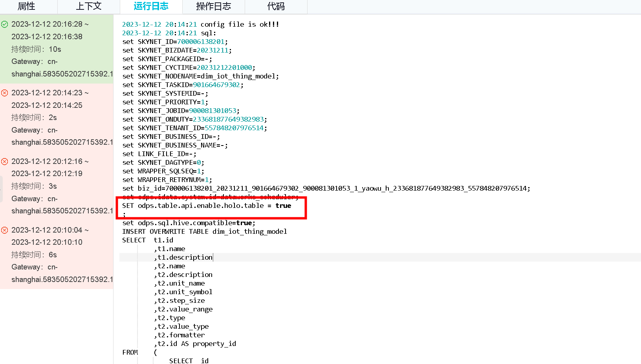This screenshot has width=641, height=364.
Task: Click the ,t2.step_size line
Action: [179, 300]
